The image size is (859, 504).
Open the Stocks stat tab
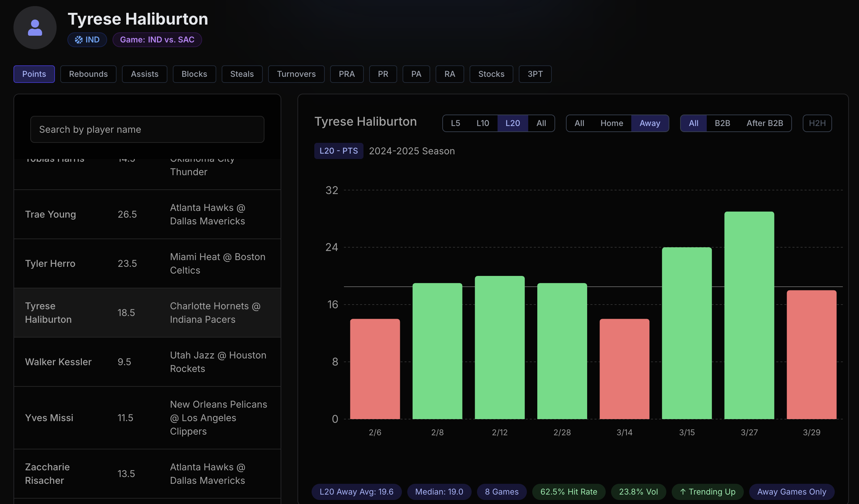coord(491,74)
